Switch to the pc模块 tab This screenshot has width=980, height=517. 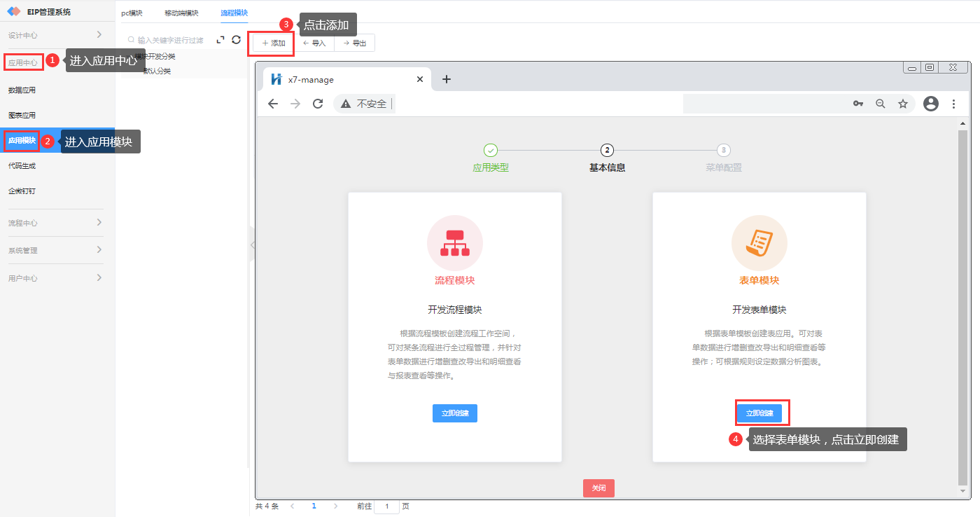tap(132, 13)
